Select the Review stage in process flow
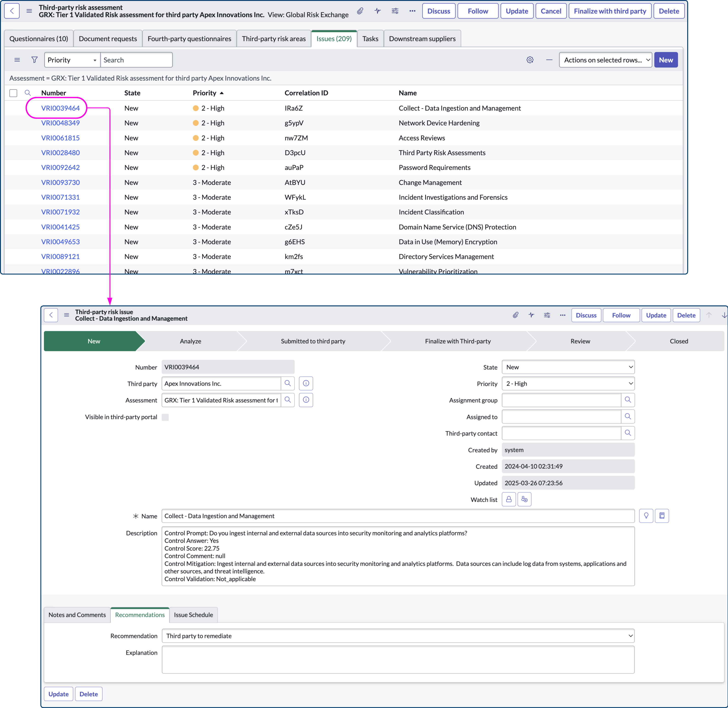The image size is (728, 708). pyautogui.click(x=580, y=341)
